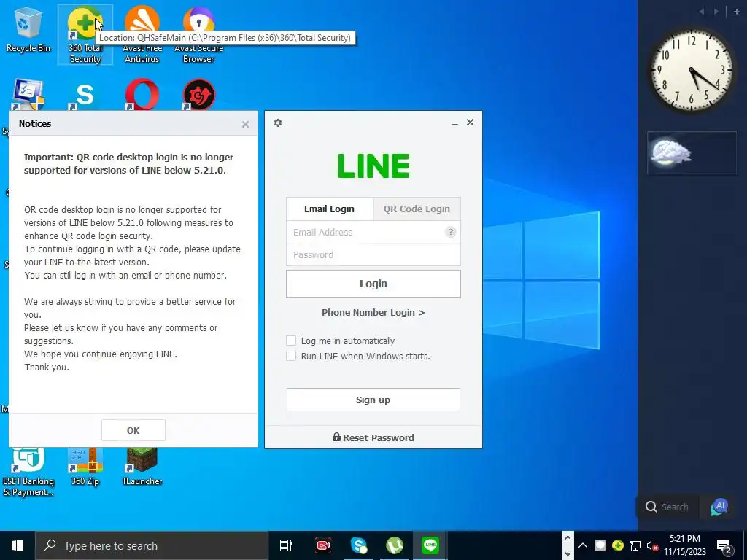Click the weather gadget on the sidebar
The height and width of the screenshot is (560, 747).
[692, 153]
